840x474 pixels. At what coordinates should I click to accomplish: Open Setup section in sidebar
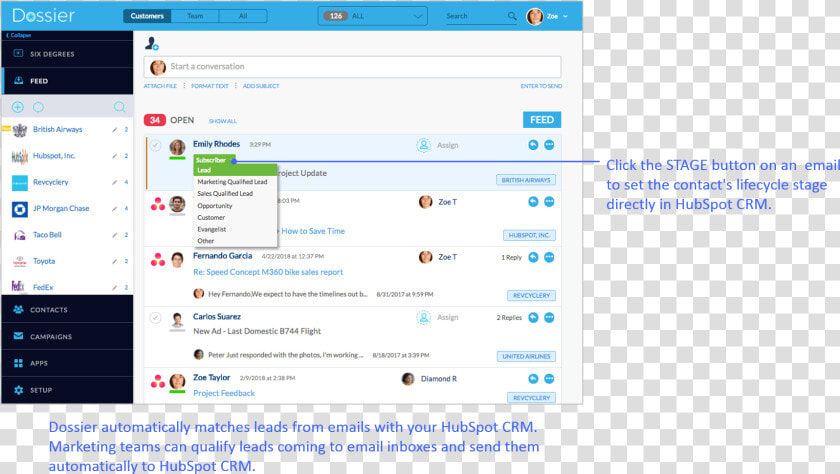pyautogui.click(x=68, y=390)
